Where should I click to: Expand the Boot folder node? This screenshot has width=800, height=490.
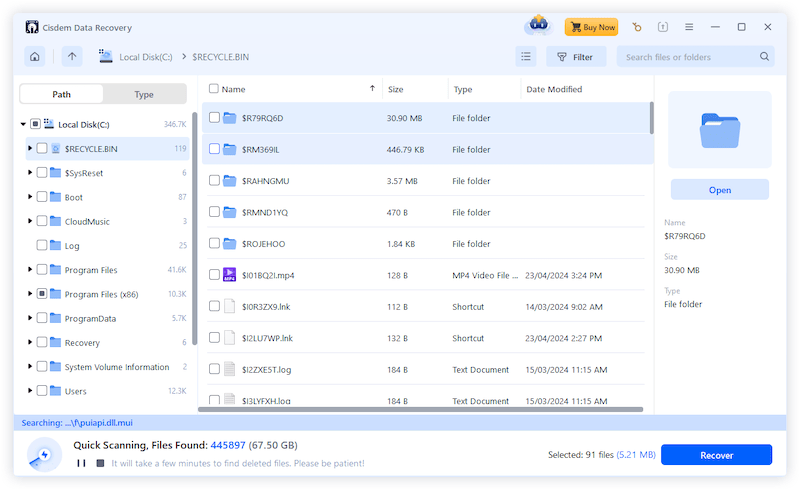pyautogui.click(x=30, y=197)
